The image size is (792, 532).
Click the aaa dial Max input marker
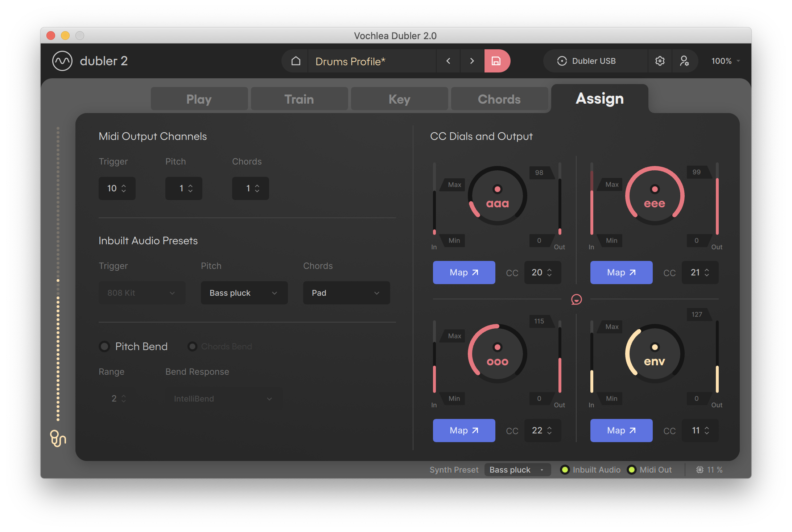tap(453, 185)
